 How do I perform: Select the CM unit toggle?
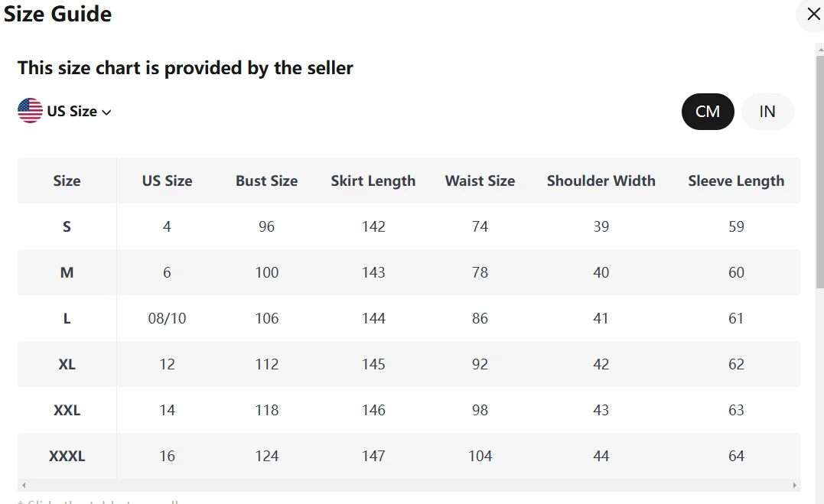708,112
